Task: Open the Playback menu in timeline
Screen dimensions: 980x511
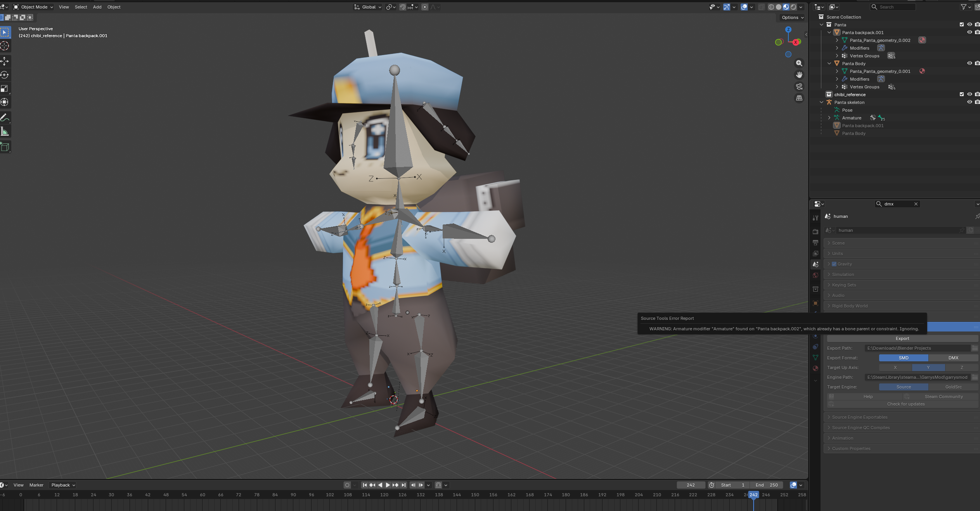Action: (x=63, y=485)
